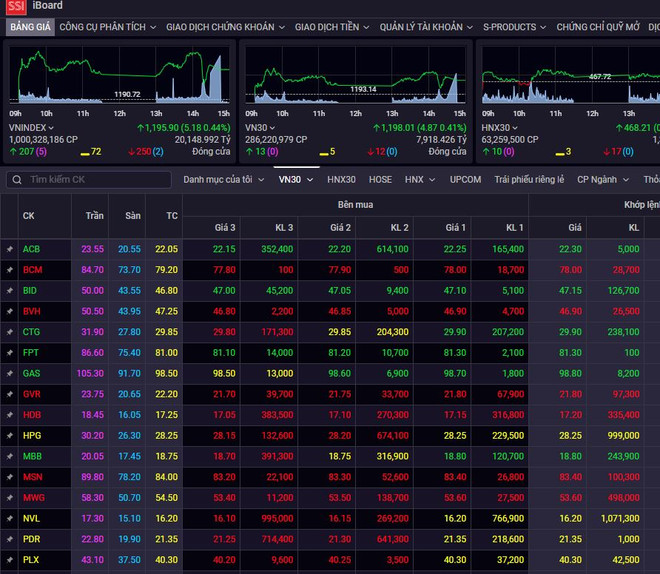Expand the CP Ngành dropdown

602,180
